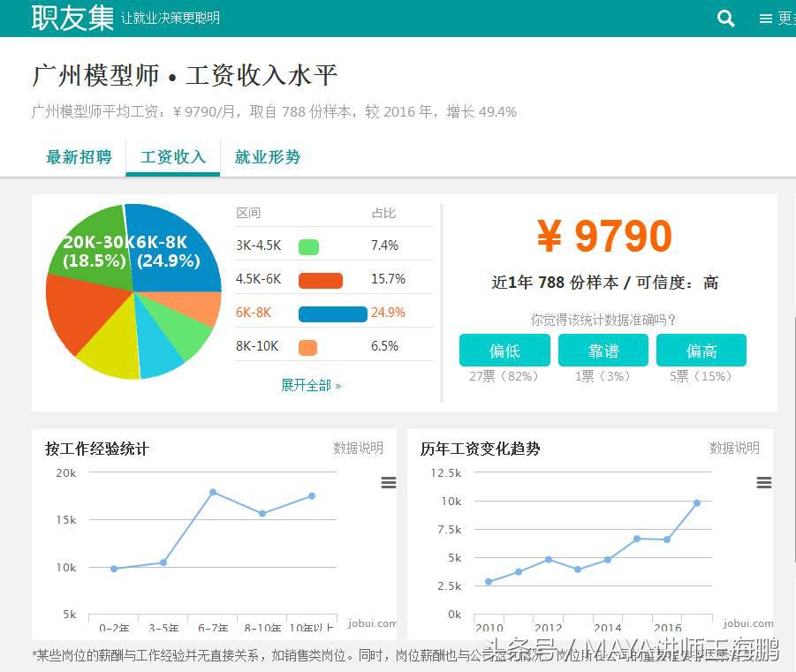Vote 偏低 on the salary data
Screen dimensions: 796x672
[x=504, y=351]
